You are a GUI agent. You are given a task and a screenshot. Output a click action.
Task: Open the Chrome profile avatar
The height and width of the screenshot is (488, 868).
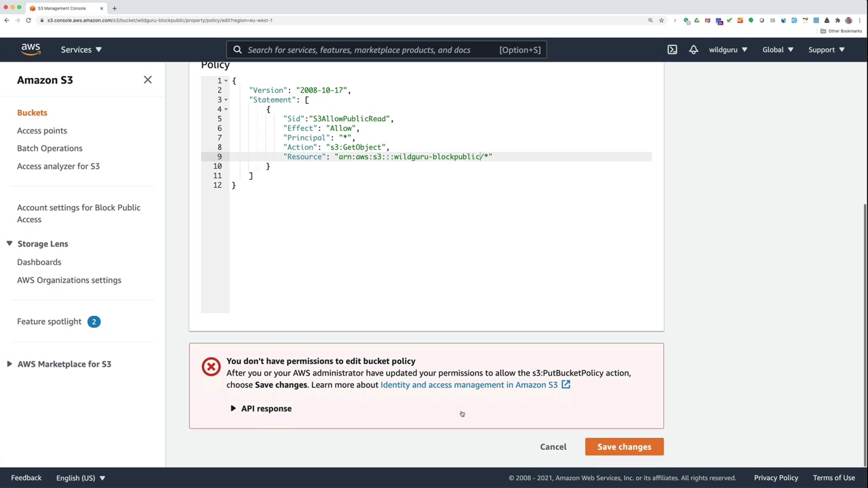(848, 20)
